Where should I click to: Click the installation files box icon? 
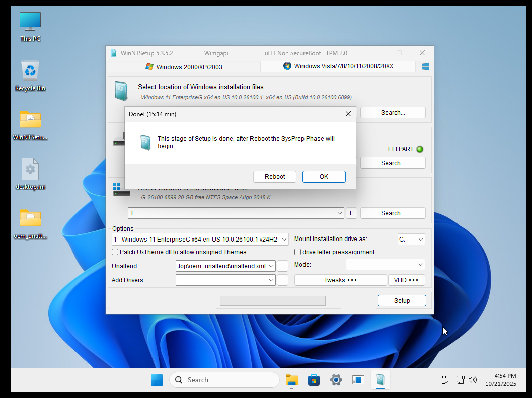[121, 91]
